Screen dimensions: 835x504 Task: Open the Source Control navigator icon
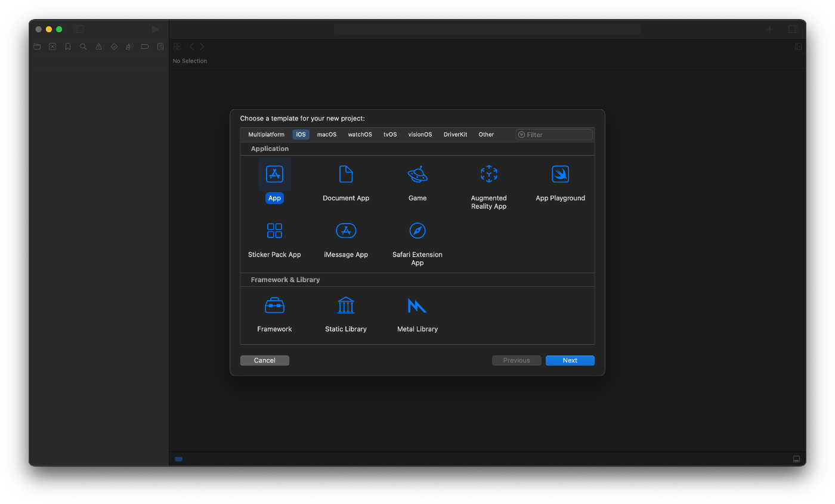[x=52, y=47]
